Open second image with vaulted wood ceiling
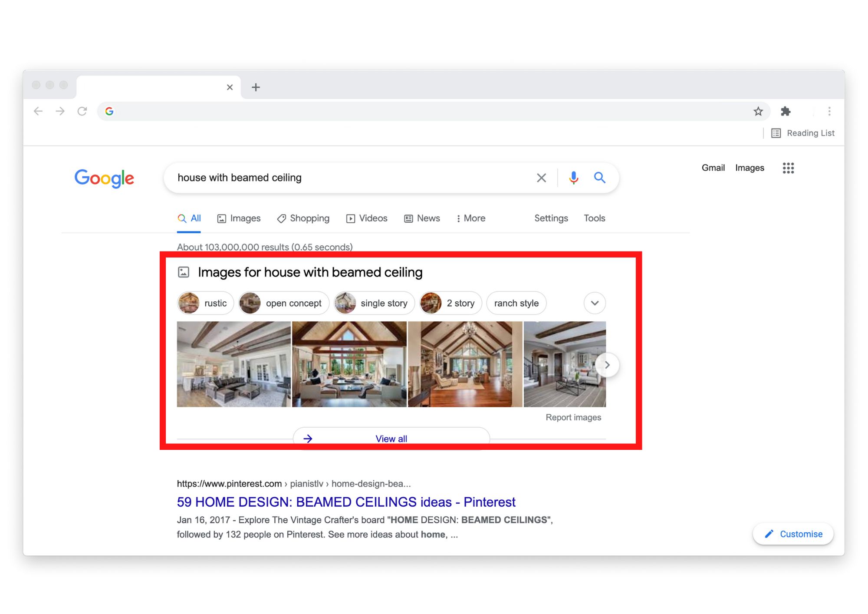This screenshot has width=868, height=614. [349, 364]
